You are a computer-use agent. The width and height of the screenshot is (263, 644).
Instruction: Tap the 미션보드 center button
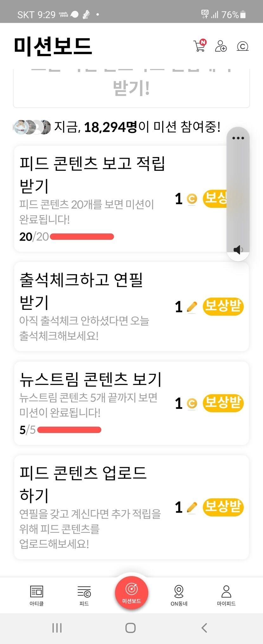tap(131, 593)
